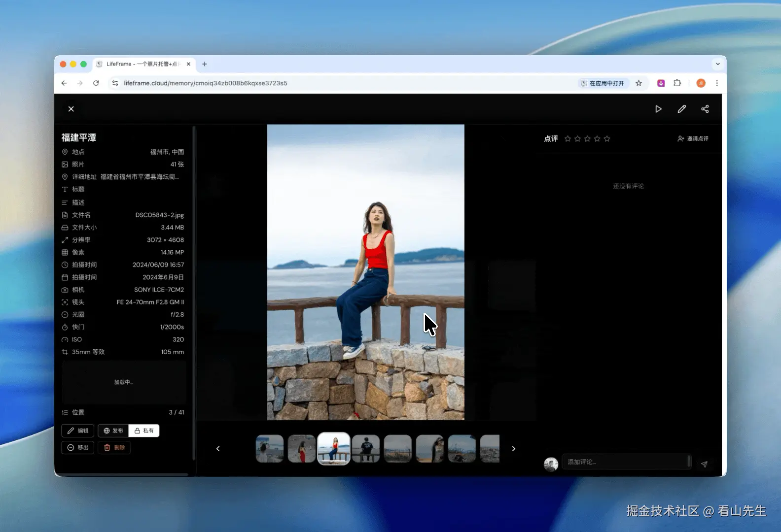Close the LifeFrame browser tab
781x532 pixels.
tap(188, 64)
